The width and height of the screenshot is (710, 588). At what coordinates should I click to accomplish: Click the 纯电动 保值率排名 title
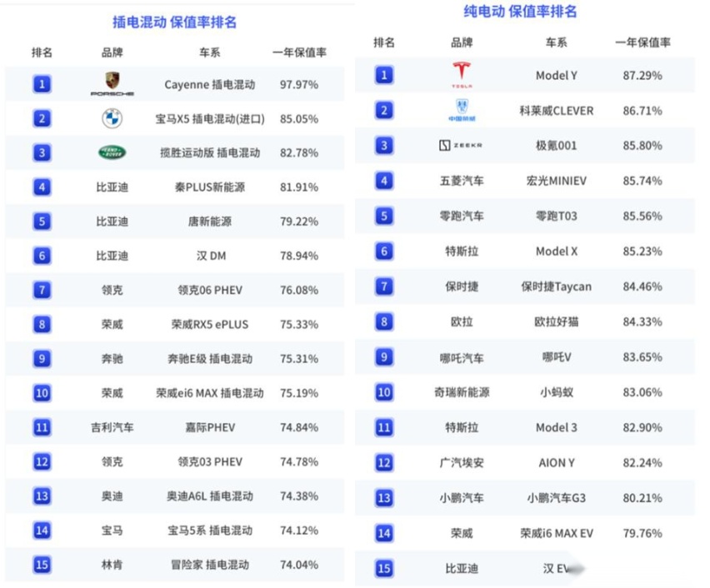pos(520,11)
